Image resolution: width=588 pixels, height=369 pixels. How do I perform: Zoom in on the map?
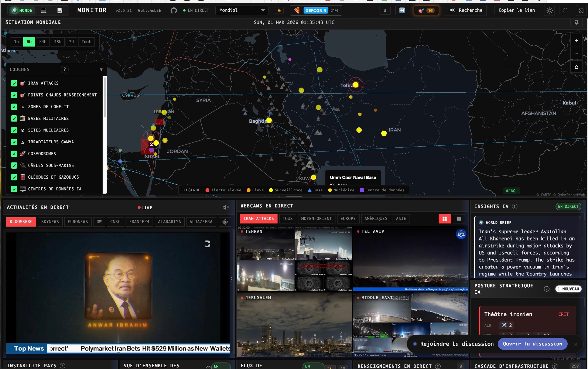tap(576, 41)
